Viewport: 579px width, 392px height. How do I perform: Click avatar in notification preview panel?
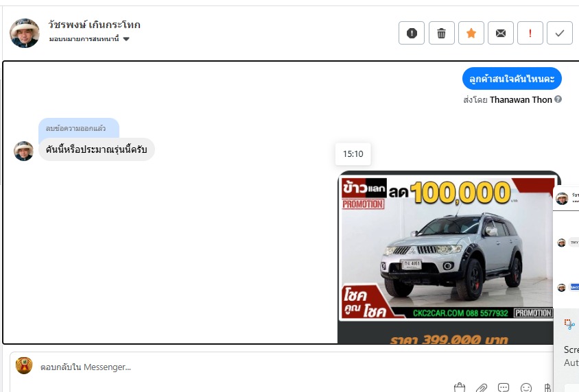pyautogui.click(x=562, y=199)
